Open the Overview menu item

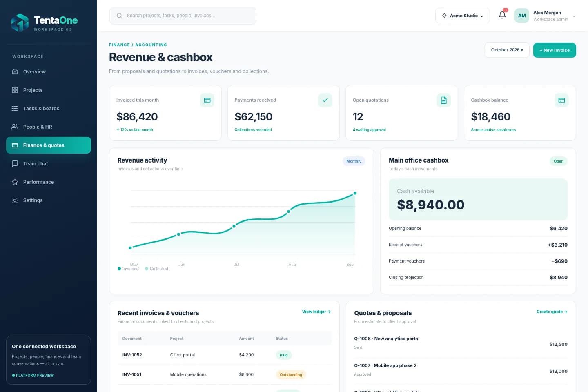point(49,71)
